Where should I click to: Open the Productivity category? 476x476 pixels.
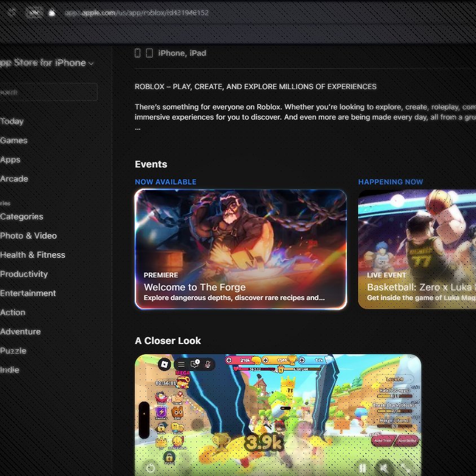point(24,274)
